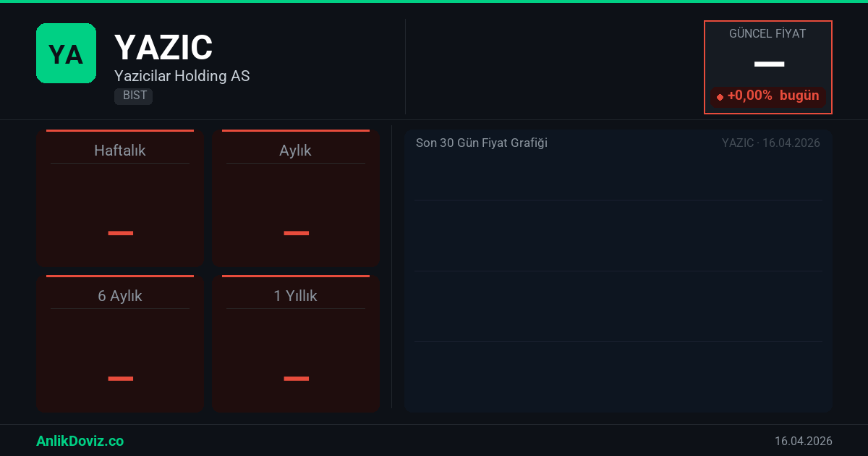Image resolution: width=868 pixels, height=456 pixels.
Task: Click the Aylık red dash value
Action: pos(296,233)
